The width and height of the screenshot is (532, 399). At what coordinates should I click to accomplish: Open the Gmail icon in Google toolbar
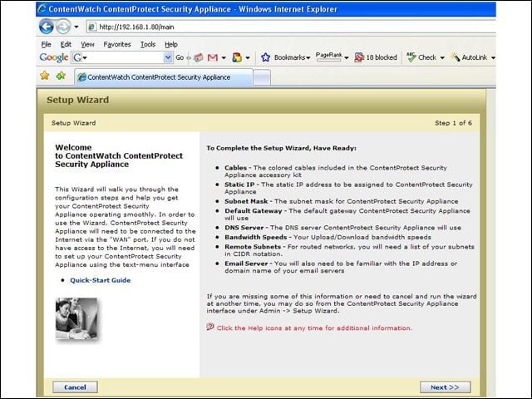pos(213,57)
